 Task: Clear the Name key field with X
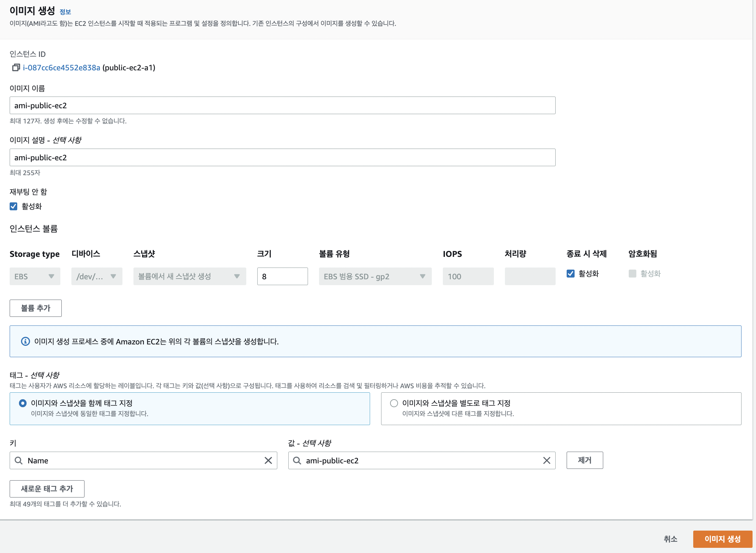268,461
